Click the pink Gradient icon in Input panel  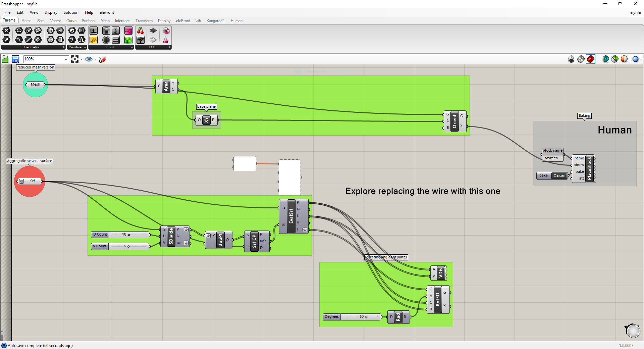pos(128,31)
